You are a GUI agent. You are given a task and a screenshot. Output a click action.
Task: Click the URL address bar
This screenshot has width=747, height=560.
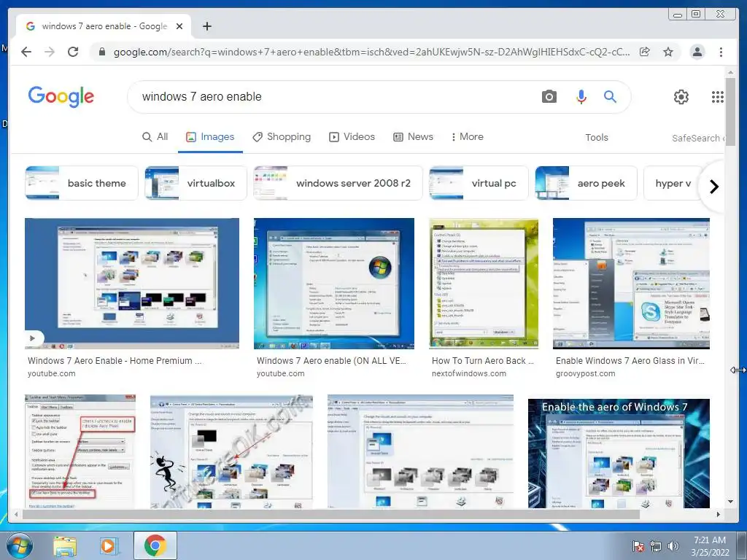(371, 52)
